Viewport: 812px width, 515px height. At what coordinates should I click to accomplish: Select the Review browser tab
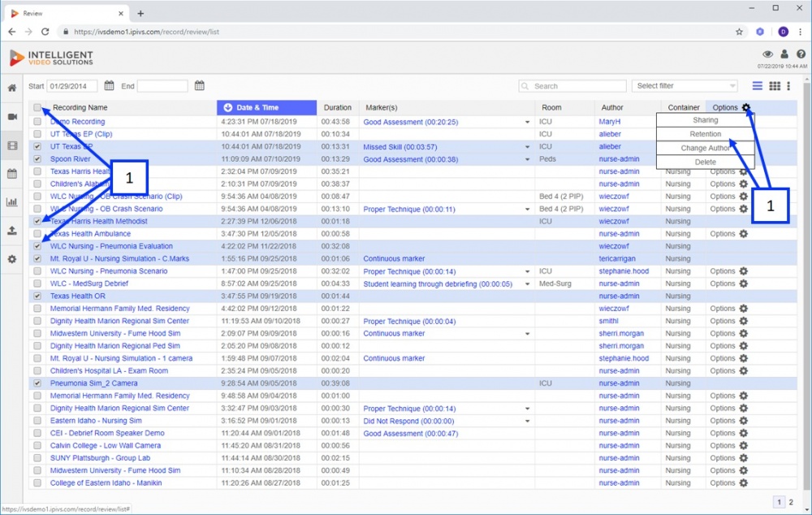[x=65, y=14]
